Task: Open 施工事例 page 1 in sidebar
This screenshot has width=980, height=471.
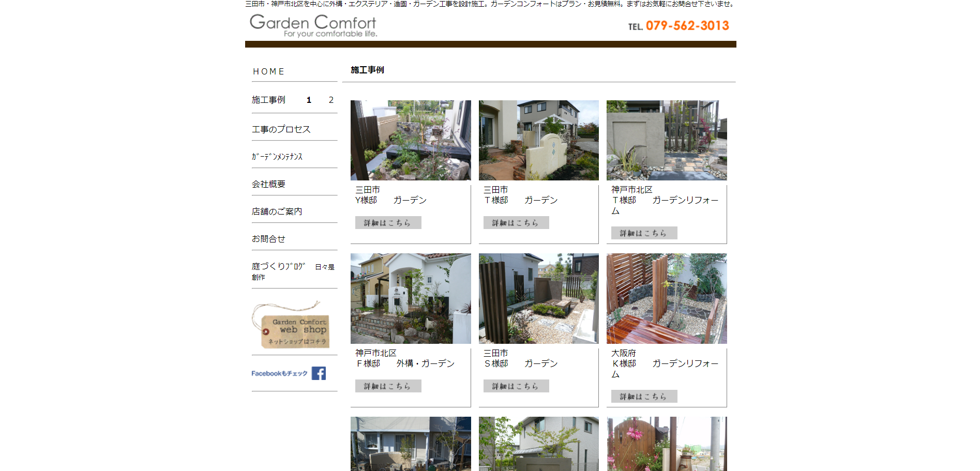Action: (x=309, y=100)
